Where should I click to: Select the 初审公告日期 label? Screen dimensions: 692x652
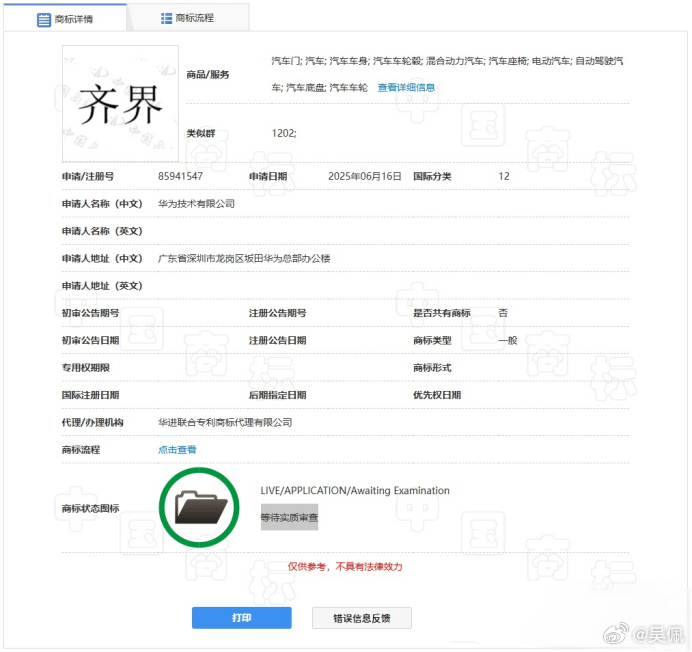pyautogui.click(x=90, y=340)
